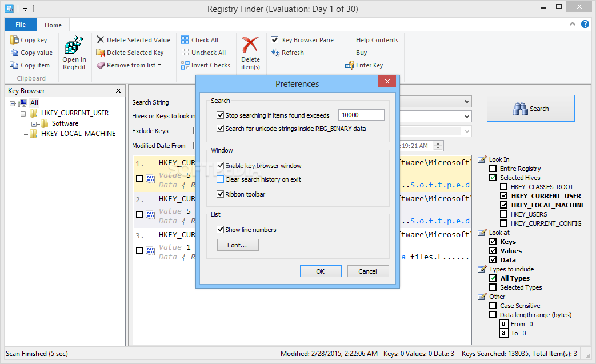The height and width of the screenshot is (364, 596).
Task: Open selected entry in RegEdit
Action: [x=74, y=53]
